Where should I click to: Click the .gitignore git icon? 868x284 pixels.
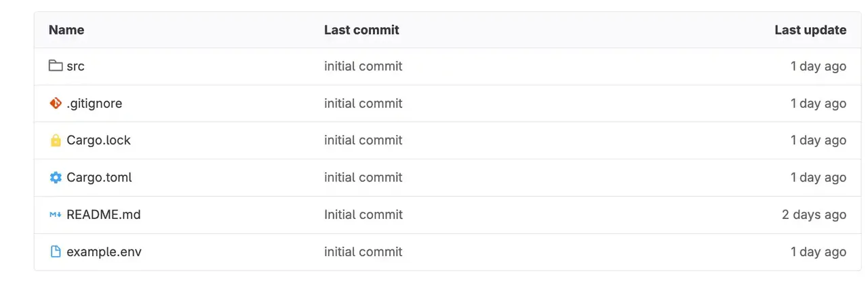click(56, 103)
